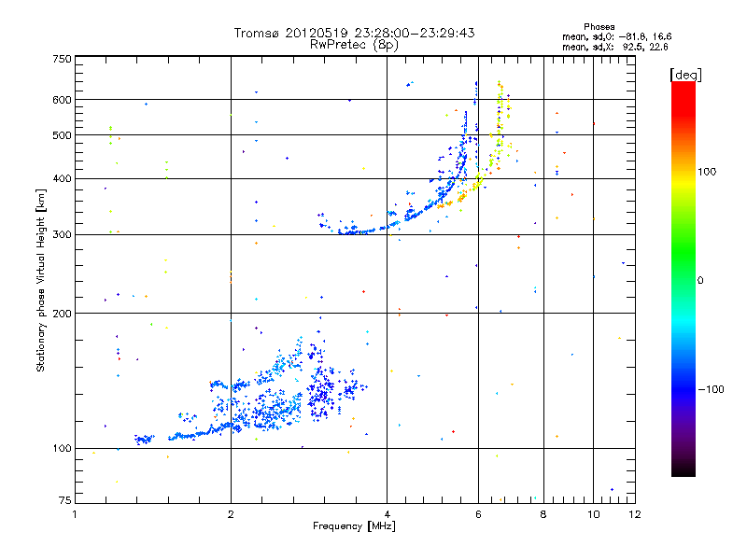Click the '[deg]' colorbar unit label

click(685, 75)
